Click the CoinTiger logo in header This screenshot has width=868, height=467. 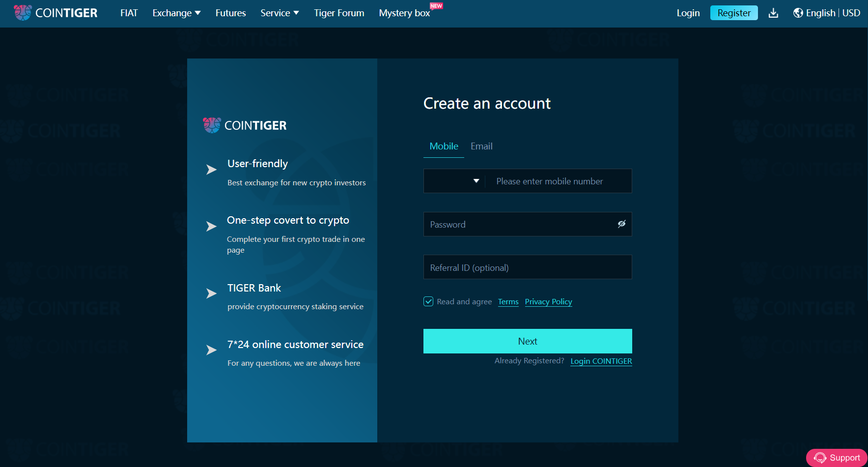point(56,13)
